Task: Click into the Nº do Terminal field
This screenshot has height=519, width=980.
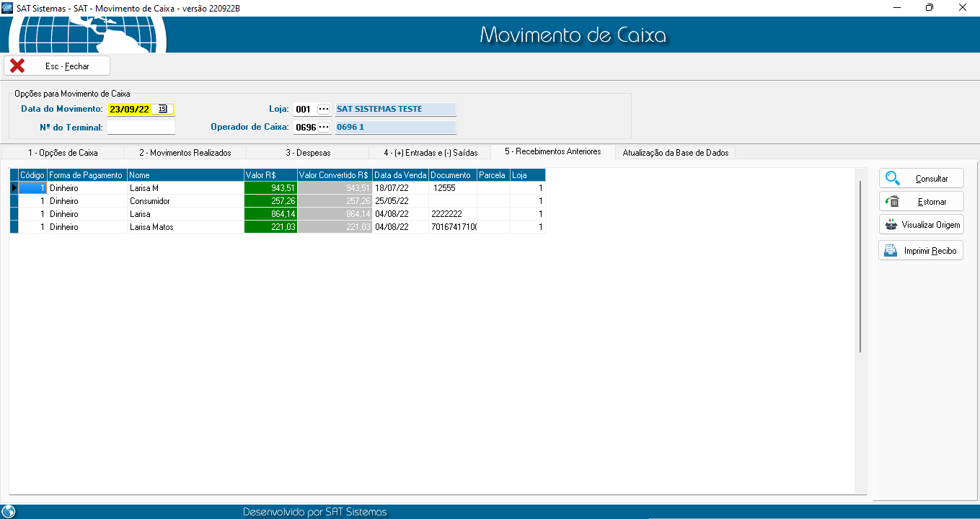Action: [141, 128]
